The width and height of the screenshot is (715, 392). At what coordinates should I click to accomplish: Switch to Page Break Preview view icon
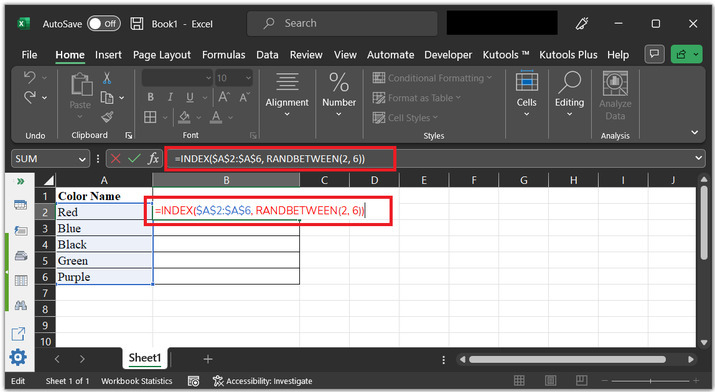coord(581,380)
